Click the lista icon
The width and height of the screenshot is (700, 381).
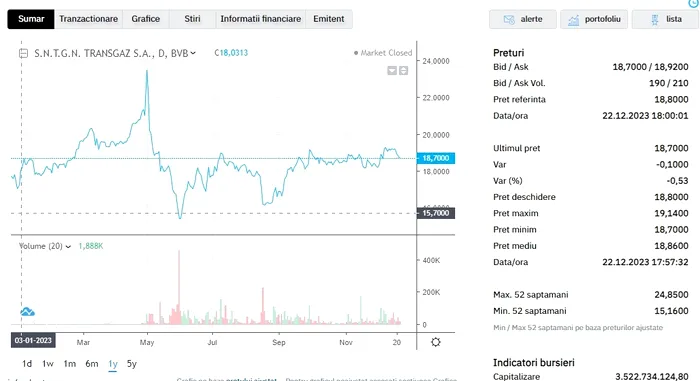(654, 20)
